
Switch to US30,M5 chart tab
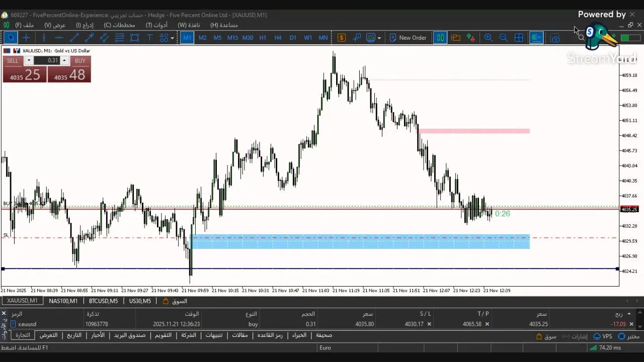tap(140, 301)
